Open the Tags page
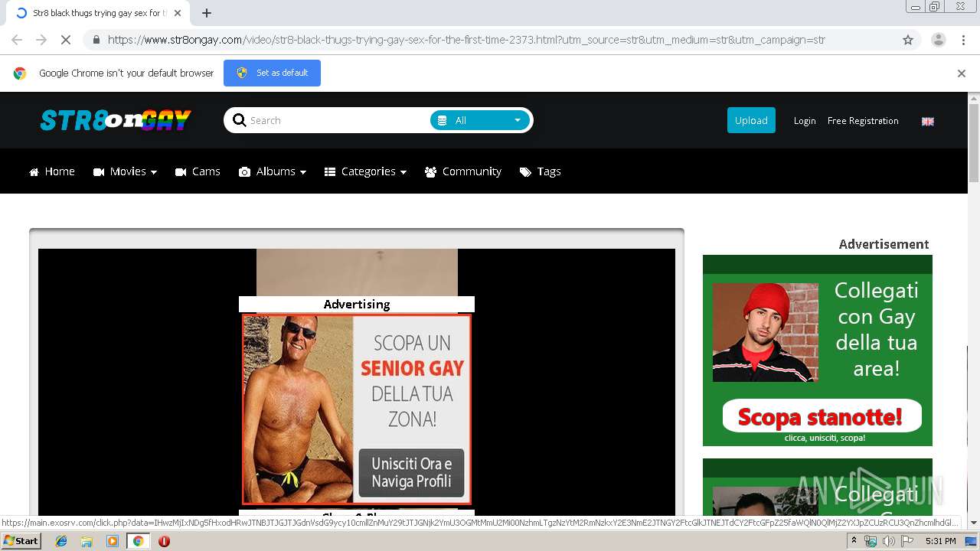980x551 pixels. [x=541, y=171]
